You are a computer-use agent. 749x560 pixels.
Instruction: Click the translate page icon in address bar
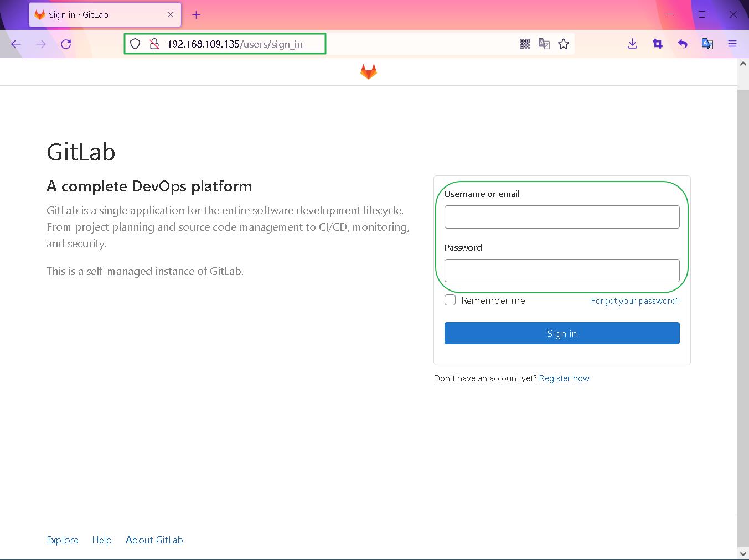[x=544, y=44]
